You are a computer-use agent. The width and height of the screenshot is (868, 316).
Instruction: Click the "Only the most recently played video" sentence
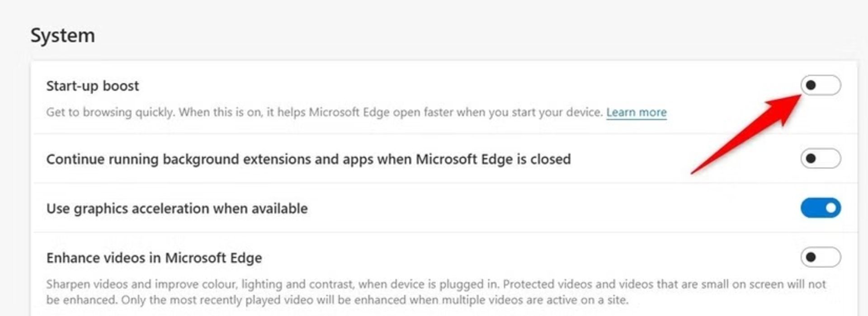[x=375, y=300]
